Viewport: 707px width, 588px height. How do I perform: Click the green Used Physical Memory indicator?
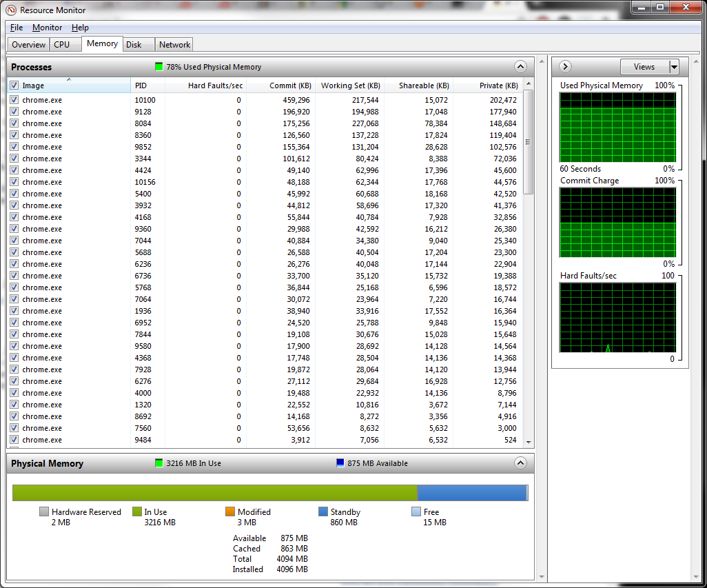pyautogui.click(x=159, y=67)
